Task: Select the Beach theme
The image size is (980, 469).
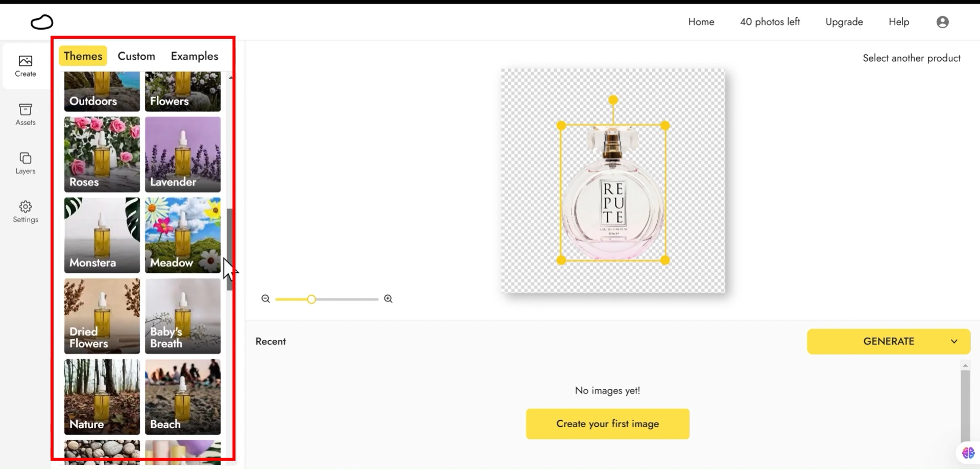Action: pos(183,396)
